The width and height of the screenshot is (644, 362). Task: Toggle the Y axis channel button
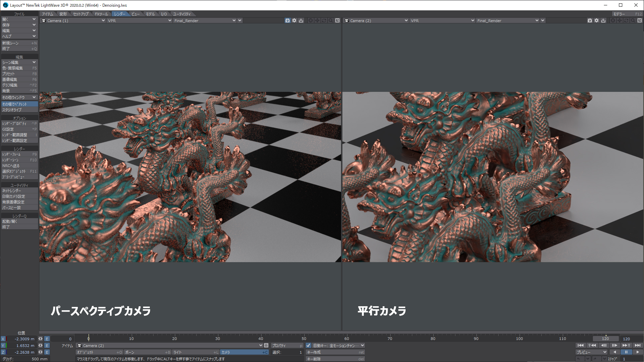(x=3, y=345)
